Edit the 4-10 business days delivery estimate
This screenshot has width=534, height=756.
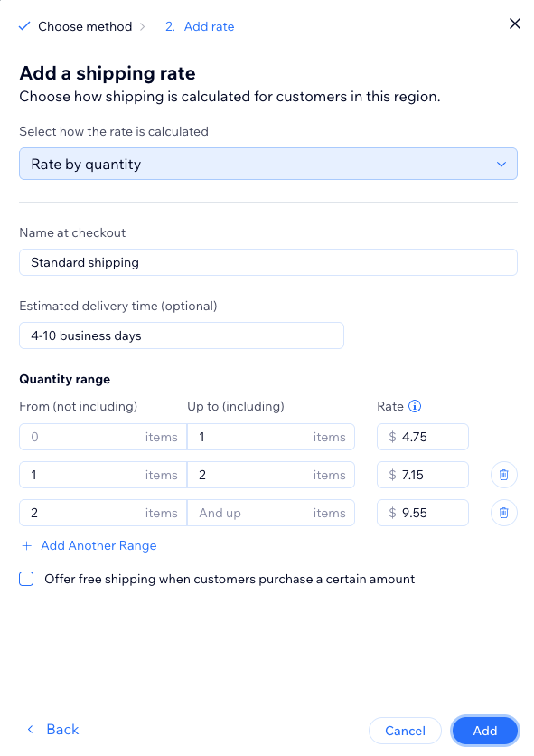point(181,335)
